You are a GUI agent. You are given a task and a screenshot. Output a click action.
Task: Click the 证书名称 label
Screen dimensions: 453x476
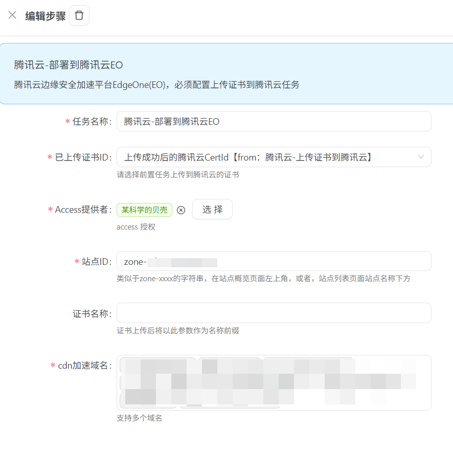pyautogui.click(x=92, y=313)
